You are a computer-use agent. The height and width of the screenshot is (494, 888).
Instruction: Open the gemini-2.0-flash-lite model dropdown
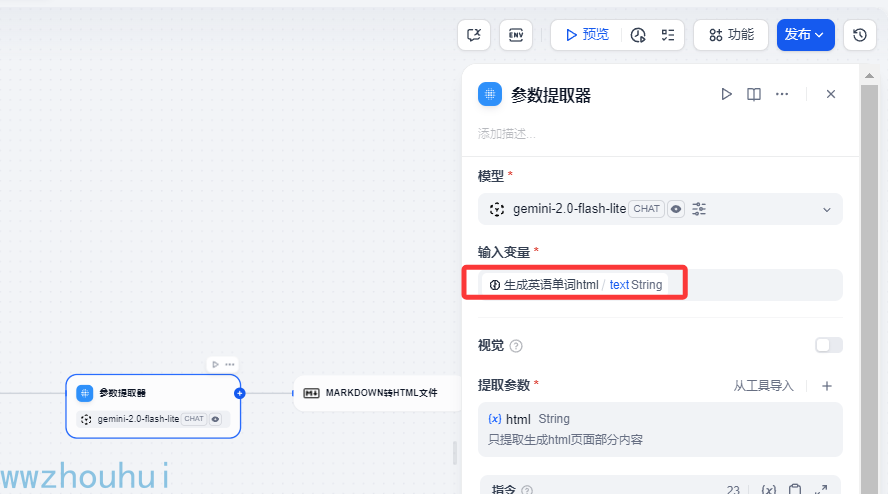tap(660, 209)
